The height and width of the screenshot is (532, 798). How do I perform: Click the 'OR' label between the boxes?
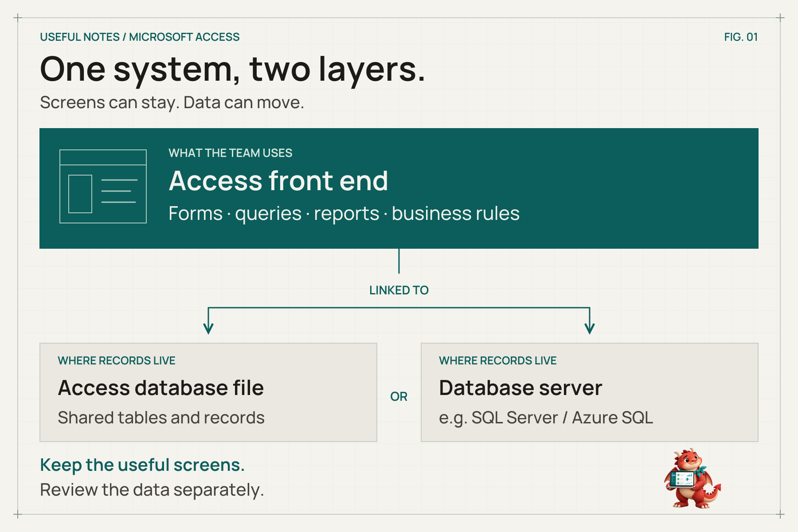pos(399,396)
